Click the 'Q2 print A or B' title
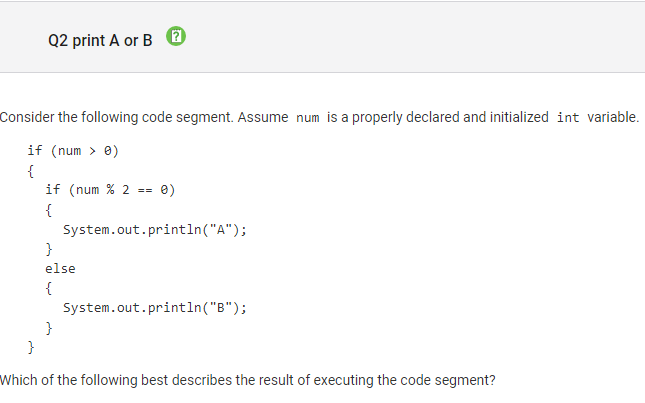645x403 pixels. tap(100, 40)
